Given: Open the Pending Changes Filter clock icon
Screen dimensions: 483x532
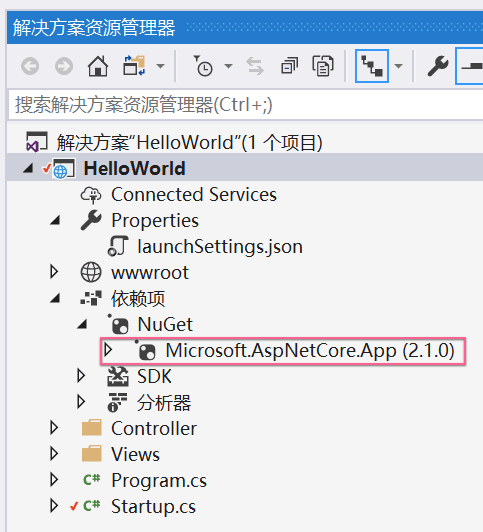Looking at the screenshot, I should pos(203,66).
